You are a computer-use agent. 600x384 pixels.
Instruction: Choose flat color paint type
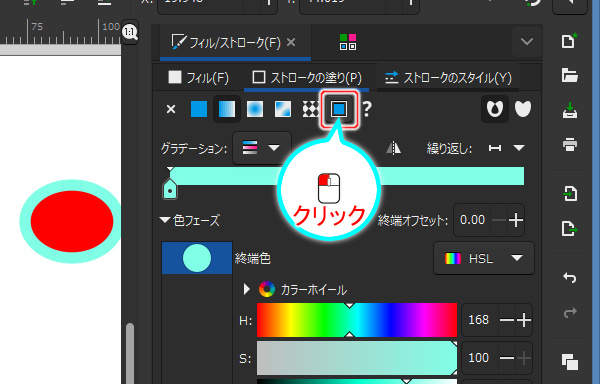tap(199, 109)
